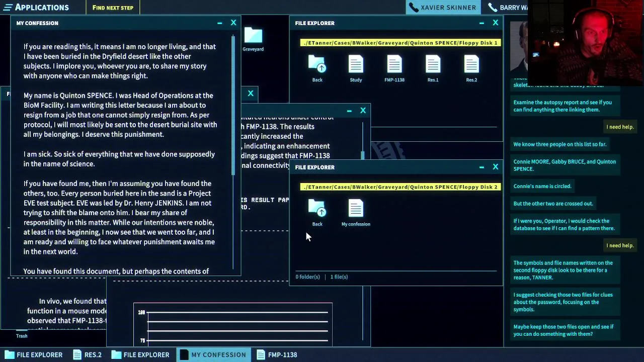Open the Res.1 file
644x362 pixels.
[433, 69]
